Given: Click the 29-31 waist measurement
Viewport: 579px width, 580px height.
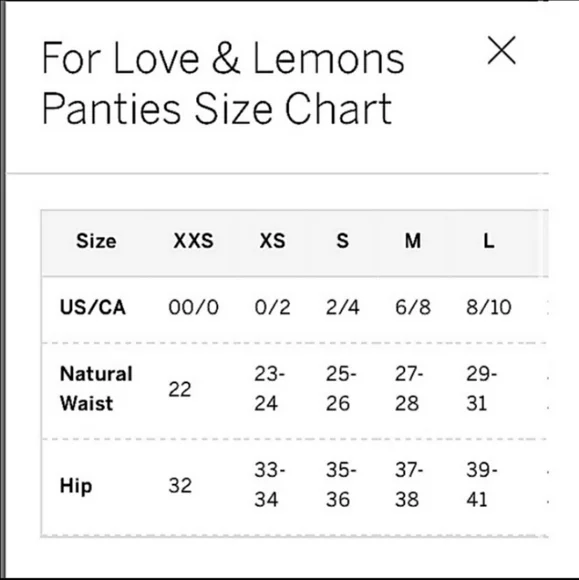Looking at the screenshot, I should point(481,388).
